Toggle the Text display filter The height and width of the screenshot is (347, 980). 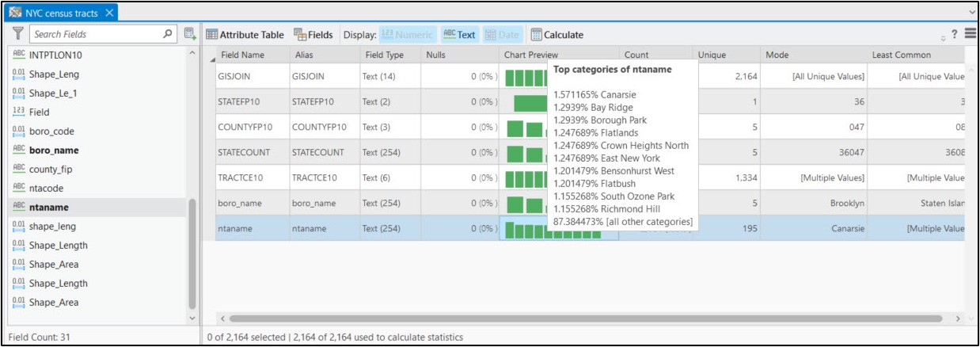(x=459, y=34)
